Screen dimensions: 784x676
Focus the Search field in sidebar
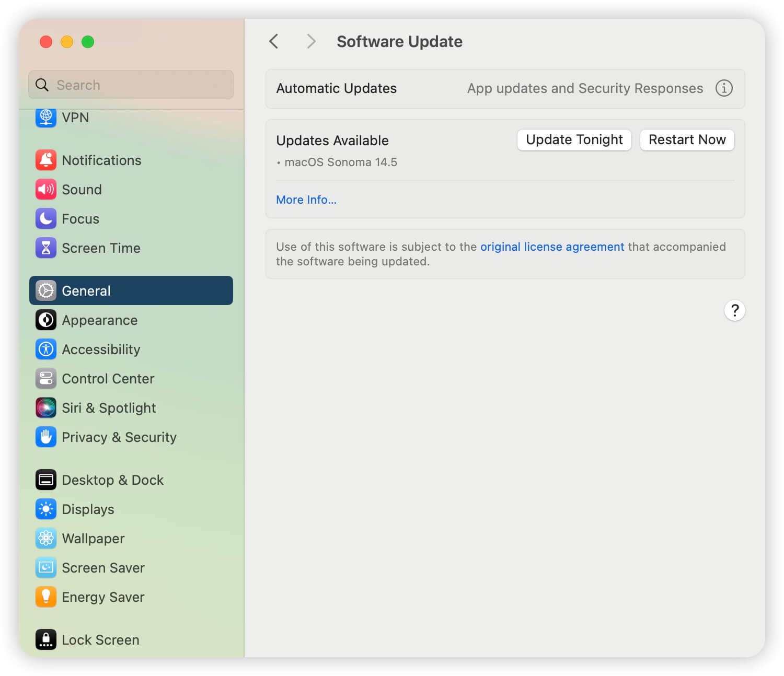[131, 85]
